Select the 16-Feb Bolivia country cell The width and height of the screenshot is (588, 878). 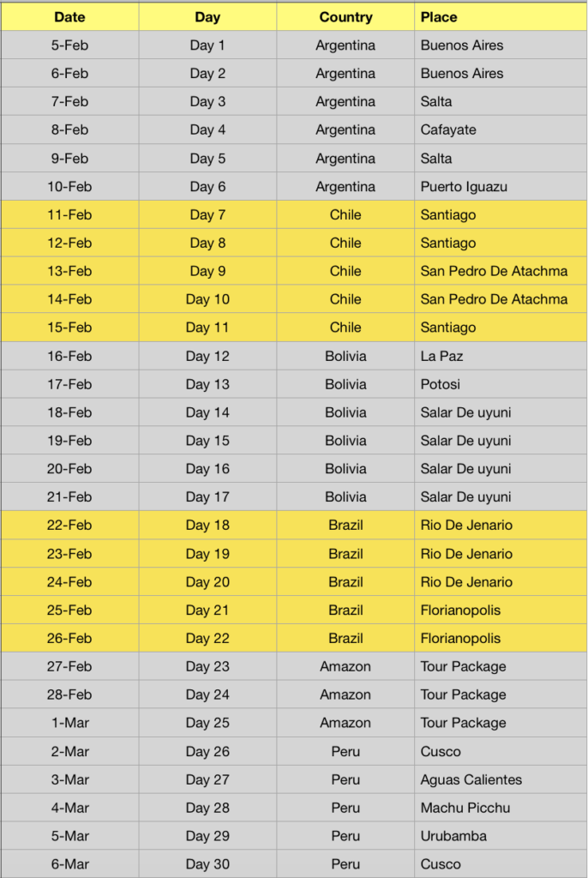(345, 356)
